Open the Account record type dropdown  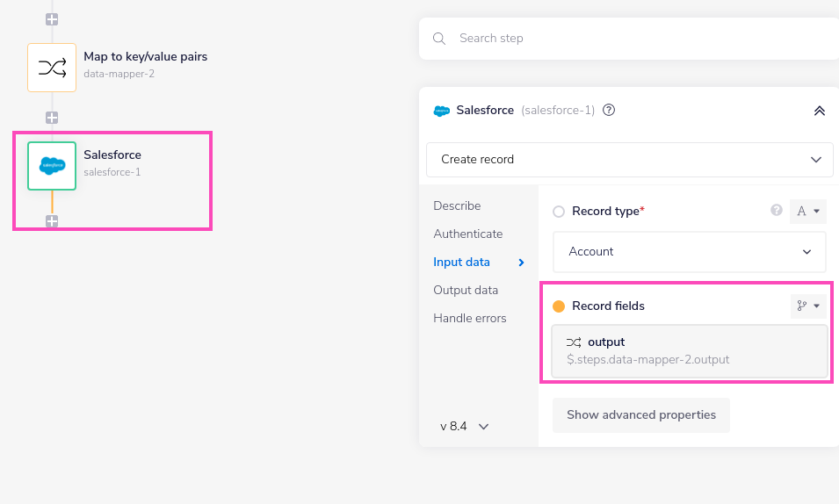[689, 252]
